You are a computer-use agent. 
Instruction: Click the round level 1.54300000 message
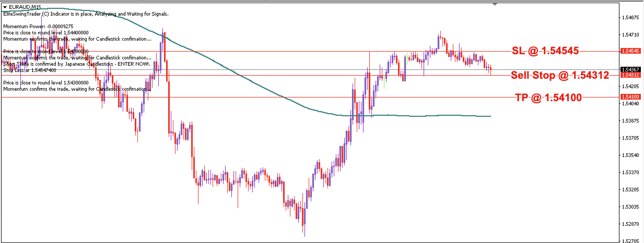coord(46,83)
